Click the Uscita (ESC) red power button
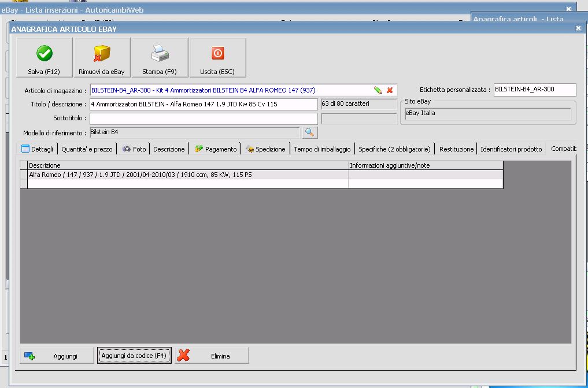The image size is (588, 388). [x=218, y=57]
